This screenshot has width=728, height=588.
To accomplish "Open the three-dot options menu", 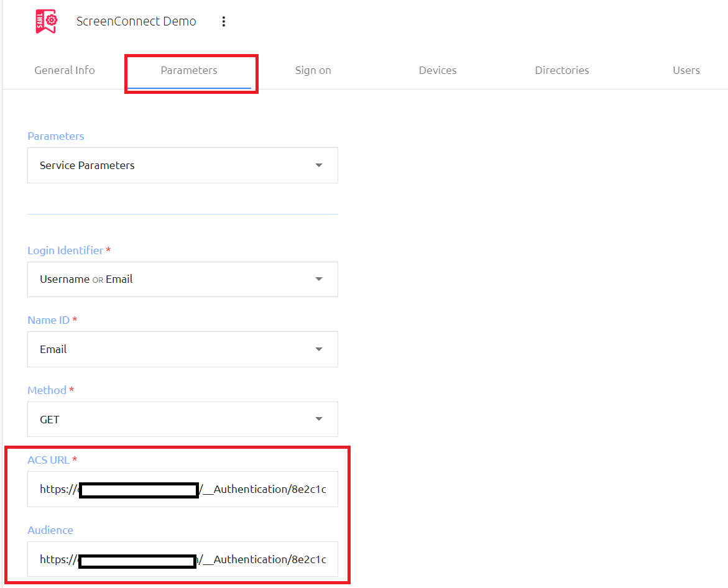I will click(x=224, y=21).
